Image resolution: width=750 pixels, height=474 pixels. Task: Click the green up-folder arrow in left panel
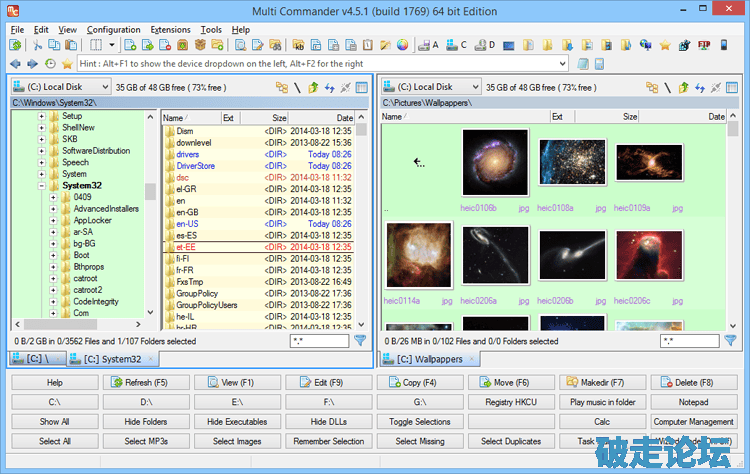312,88
